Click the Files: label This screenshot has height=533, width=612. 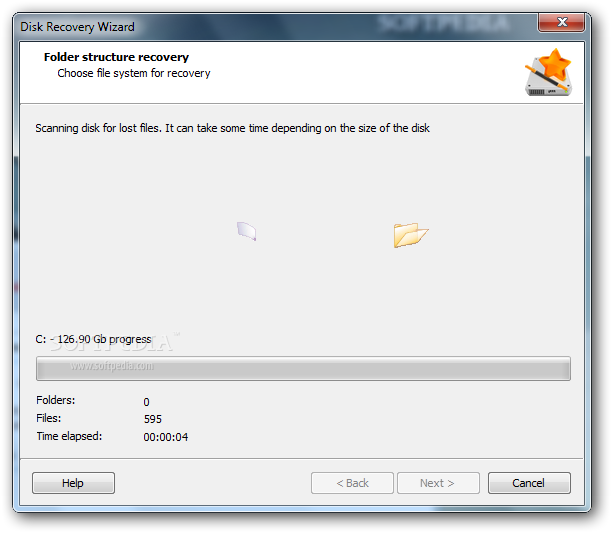tap(49, 418)
